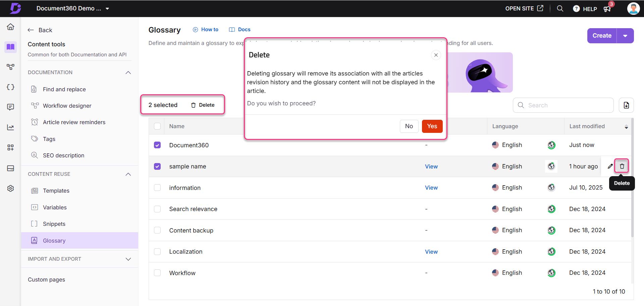Uncheck the sample name row checkbox
Viewport: 644px width, 306px height.
point(157,166)
